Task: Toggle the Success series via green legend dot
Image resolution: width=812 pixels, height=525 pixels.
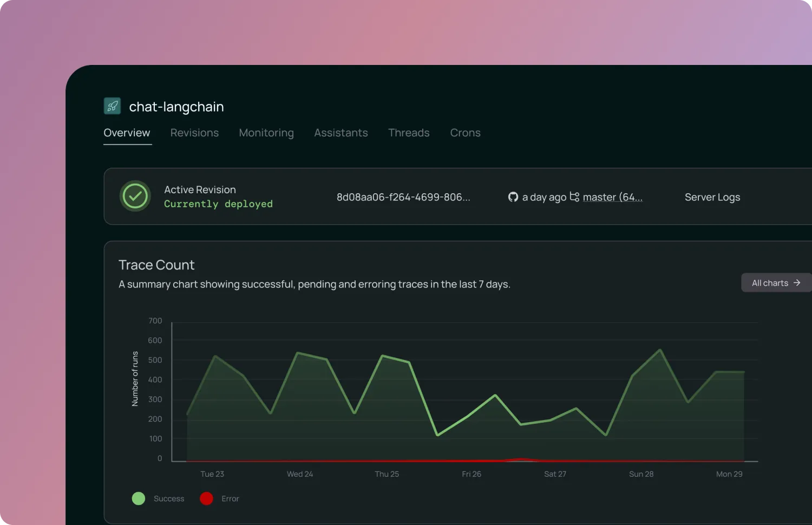Action: (138, 498)
